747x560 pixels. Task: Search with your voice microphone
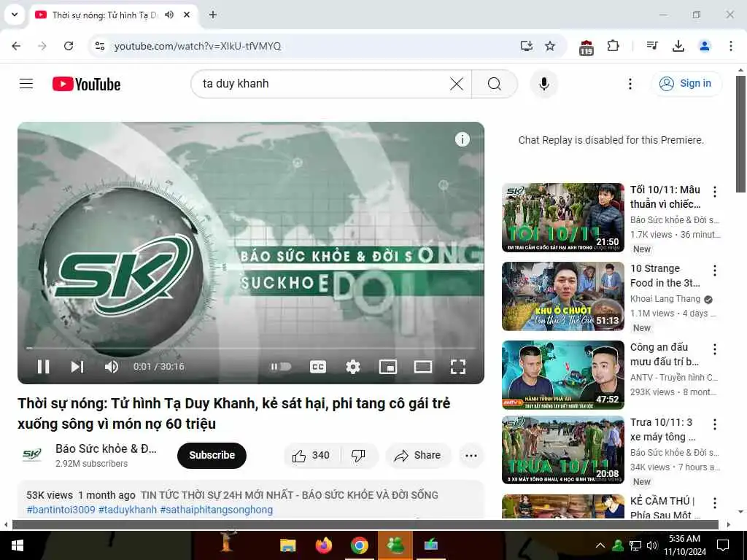point(543,85)
